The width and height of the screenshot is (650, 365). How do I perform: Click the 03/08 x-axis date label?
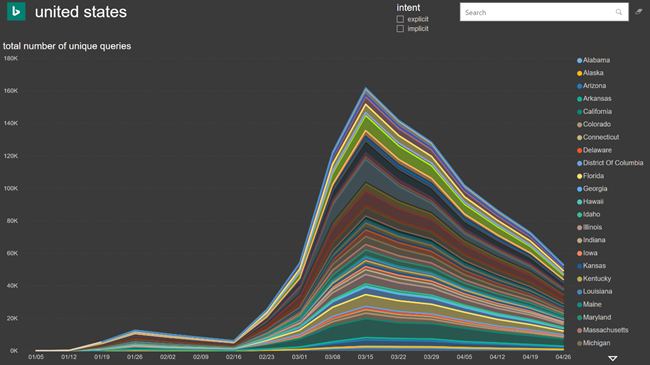click(332, 357)
